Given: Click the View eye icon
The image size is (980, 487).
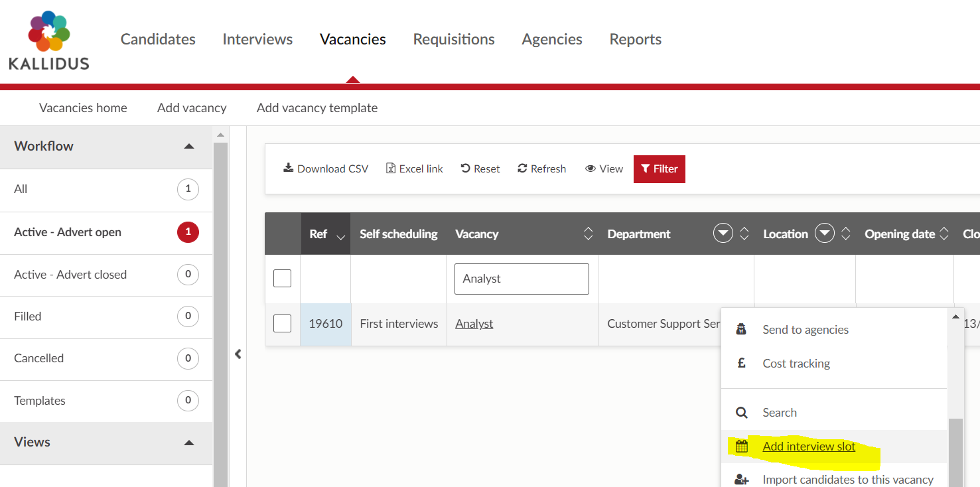Looking at the screenshot, I should click(x=590, y=169).
